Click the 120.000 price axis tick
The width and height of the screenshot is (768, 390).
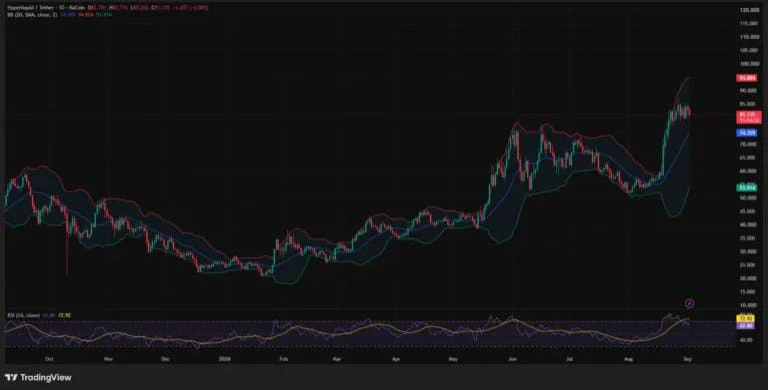click(x=749, y=10)
